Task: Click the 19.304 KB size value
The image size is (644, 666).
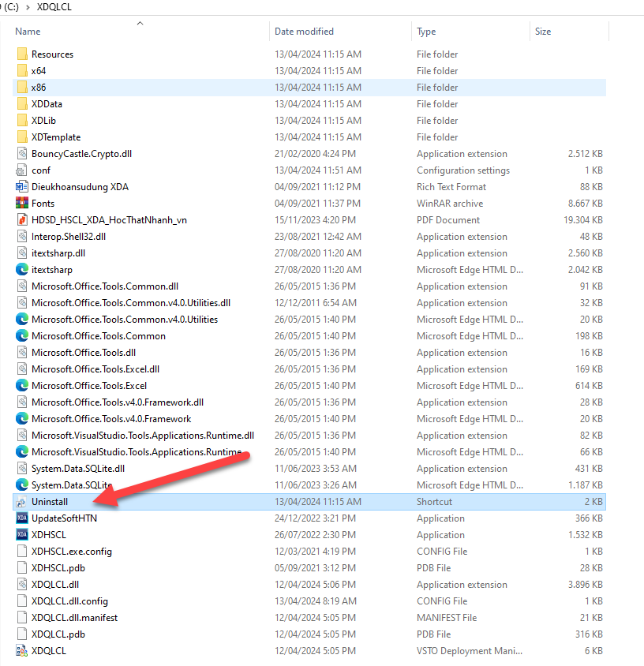Action: (x=582, y=220)
